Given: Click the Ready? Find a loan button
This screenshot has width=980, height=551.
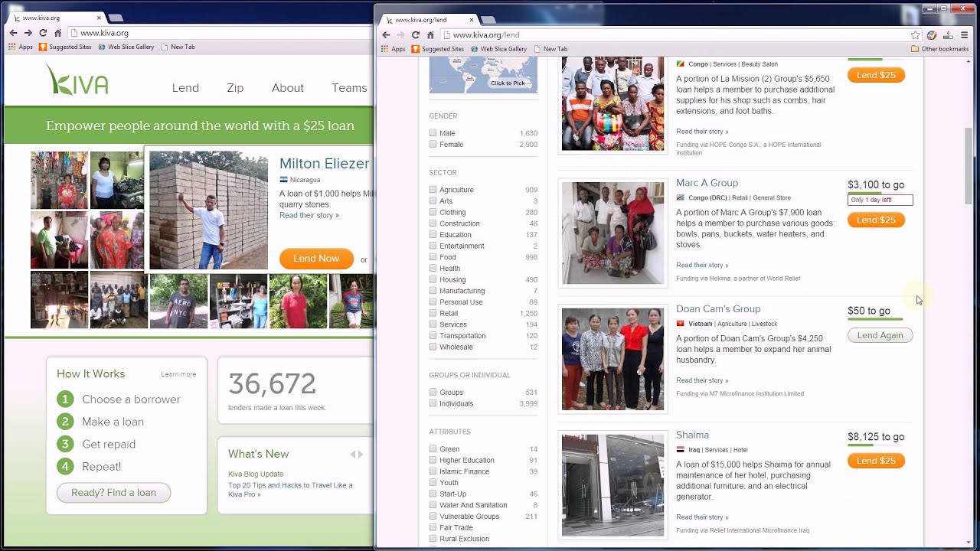Looking at the screenshot, I should click(113, 492).
